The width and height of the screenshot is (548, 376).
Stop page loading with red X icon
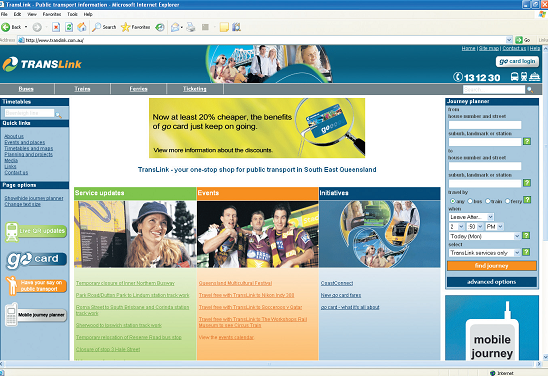(x=56, y=27)
